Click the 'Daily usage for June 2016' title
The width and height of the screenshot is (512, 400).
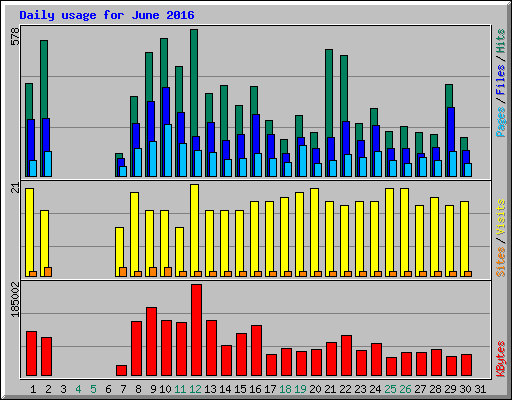[x=107, y=15]
